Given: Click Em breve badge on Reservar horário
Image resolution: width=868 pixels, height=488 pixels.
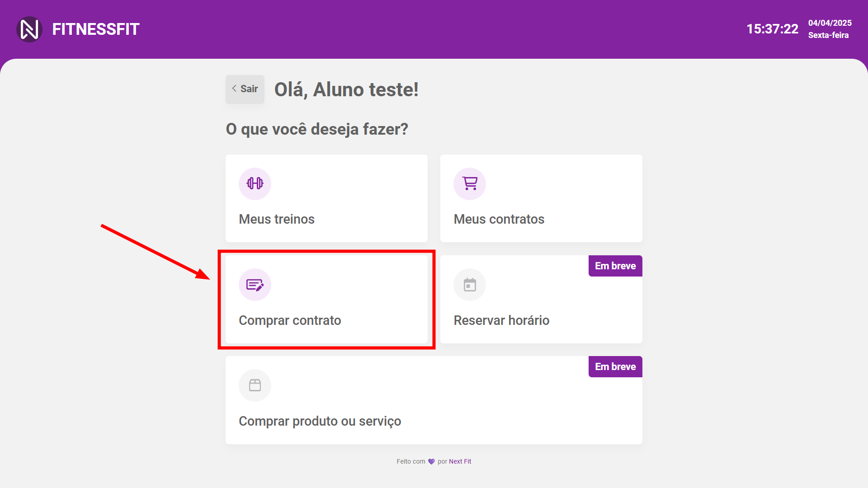Looking at the screenshot, I should click(x=615, y=266).
